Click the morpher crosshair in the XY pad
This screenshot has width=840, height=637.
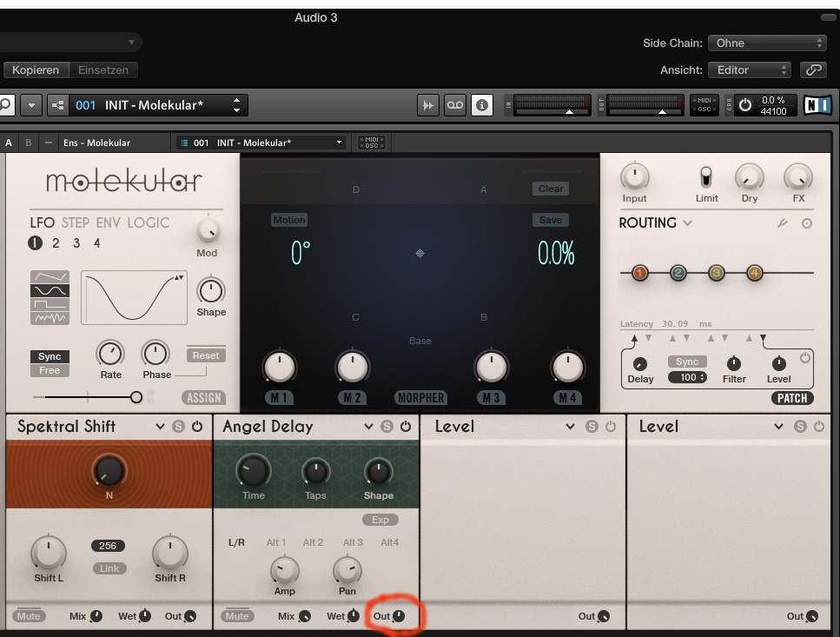pos(420,254)
